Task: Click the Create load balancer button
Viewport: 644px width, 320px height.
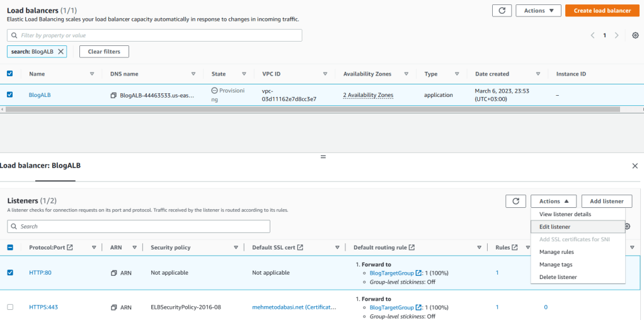Action: click(x=602, y=11)
